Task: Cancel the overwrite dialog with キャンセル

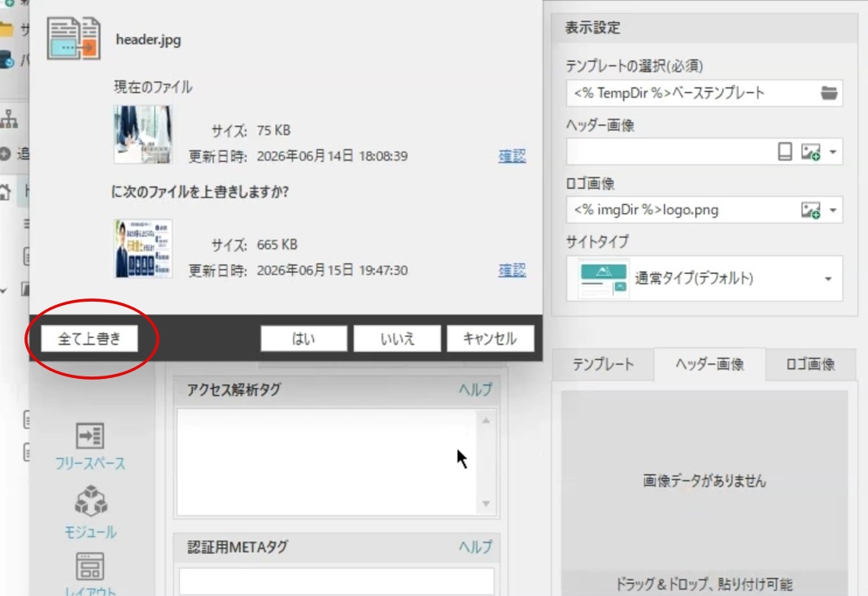Action: [490, 338]
